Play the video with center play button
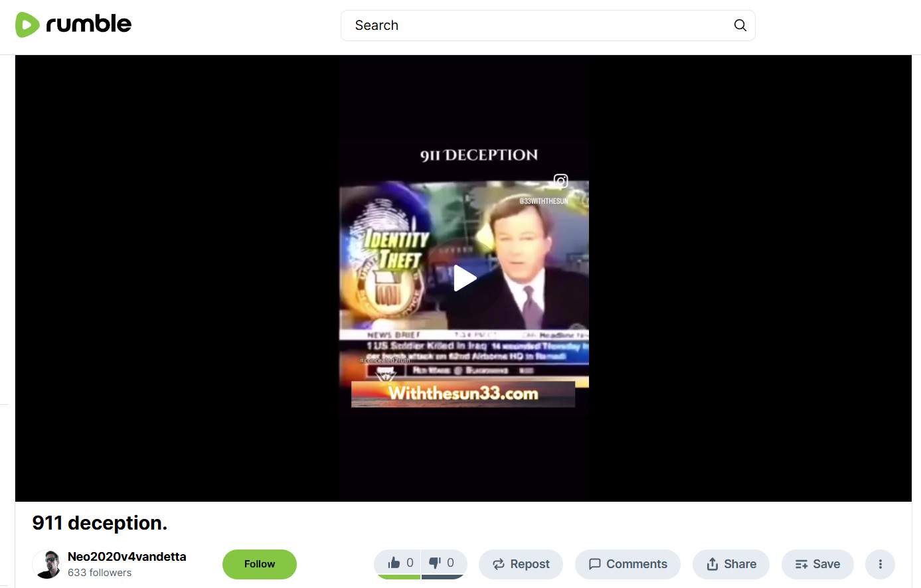Screen dimensions: 921x588 click(464, 278)
